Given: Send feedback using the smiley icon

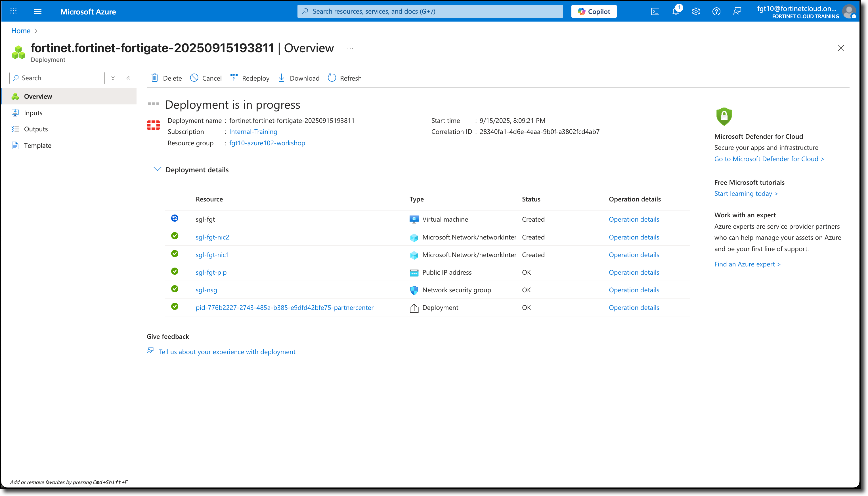Looking at the screenshot, I should pyautogui.click(x=737, y=11).
